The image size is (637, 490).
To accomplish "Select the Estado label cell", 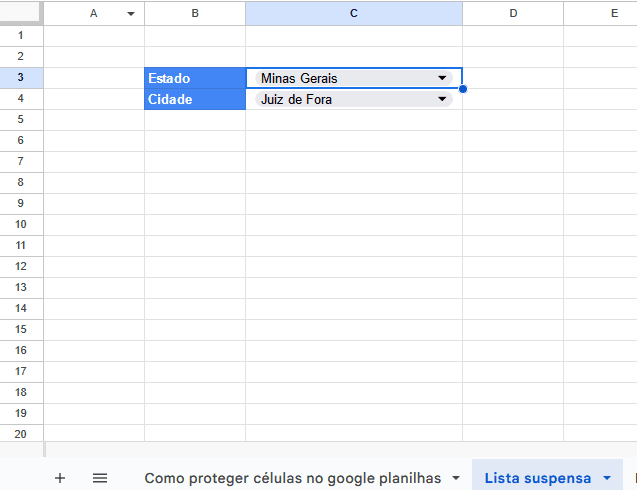I will click(x=194, y=78).
